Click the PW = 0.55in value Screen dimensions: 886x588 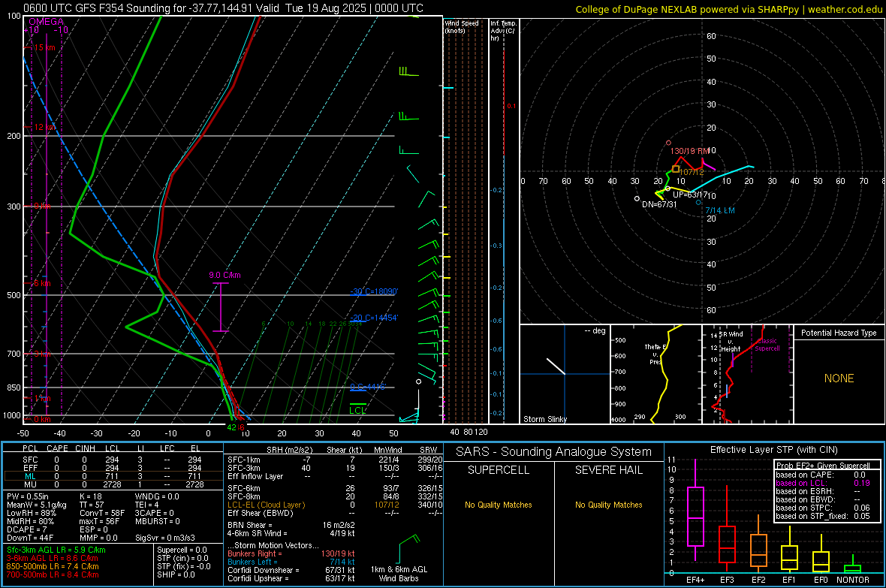click(27, 496)
